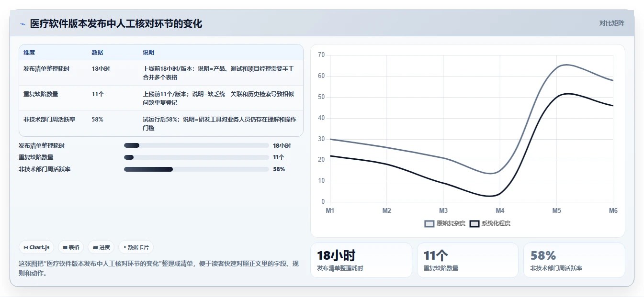Open the 58% data card

pos(574,260)
